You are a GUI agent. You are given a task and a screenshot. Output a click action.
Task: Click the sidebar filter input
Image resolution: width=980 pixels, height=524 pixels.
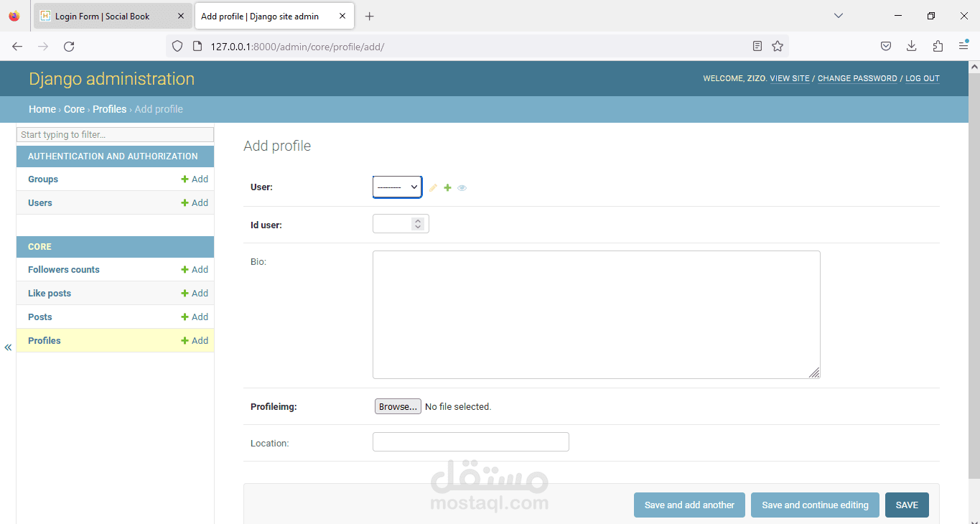(x=115, y=135)
